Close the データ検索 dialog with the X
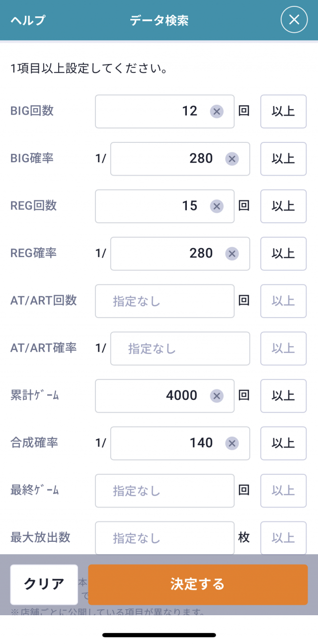 pyautogui.click(x=294, y=20)
